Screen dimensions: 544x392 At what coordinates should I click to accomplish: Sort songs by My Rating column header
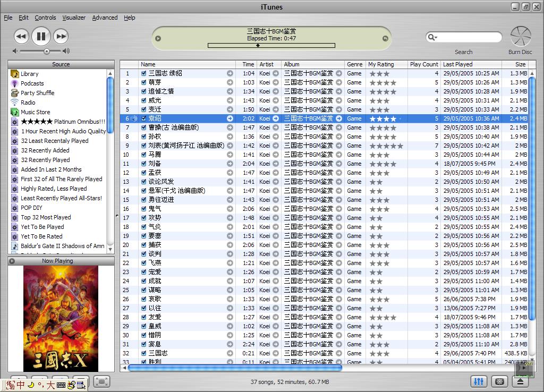pos(387,64)
